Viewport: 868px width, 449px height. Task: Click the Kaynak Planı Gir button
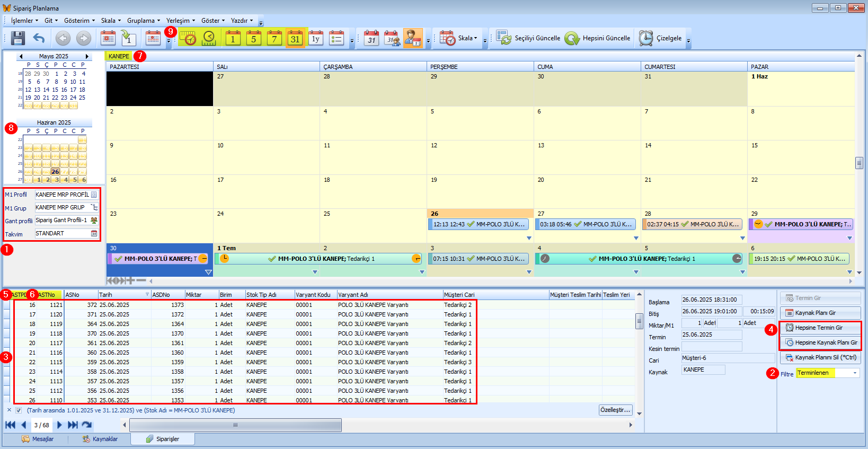pos(820,313)
